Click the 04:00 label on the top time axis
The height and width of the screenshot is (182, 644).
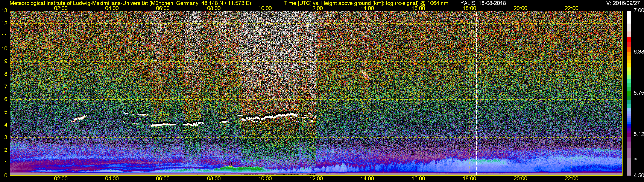112,8
